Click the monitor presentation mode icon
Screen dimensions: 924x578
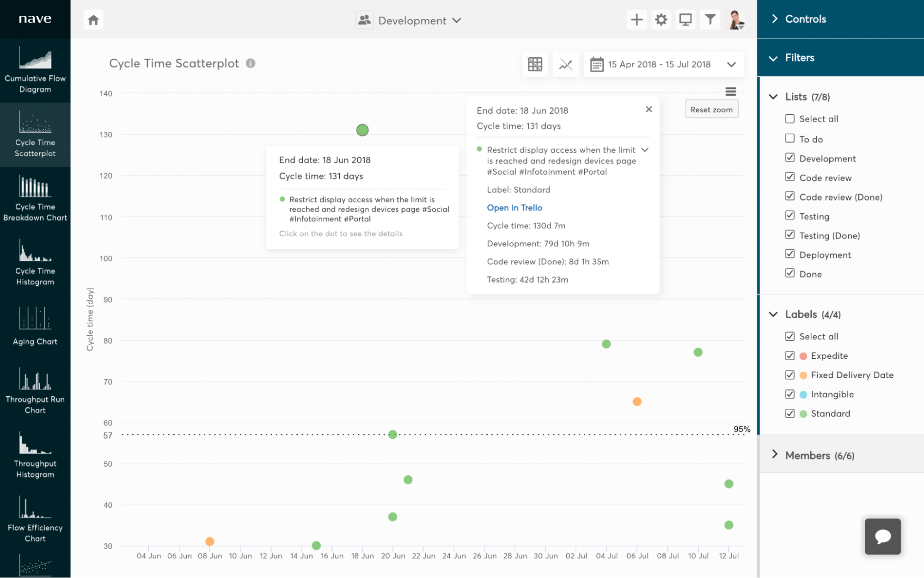coord(685,20)
